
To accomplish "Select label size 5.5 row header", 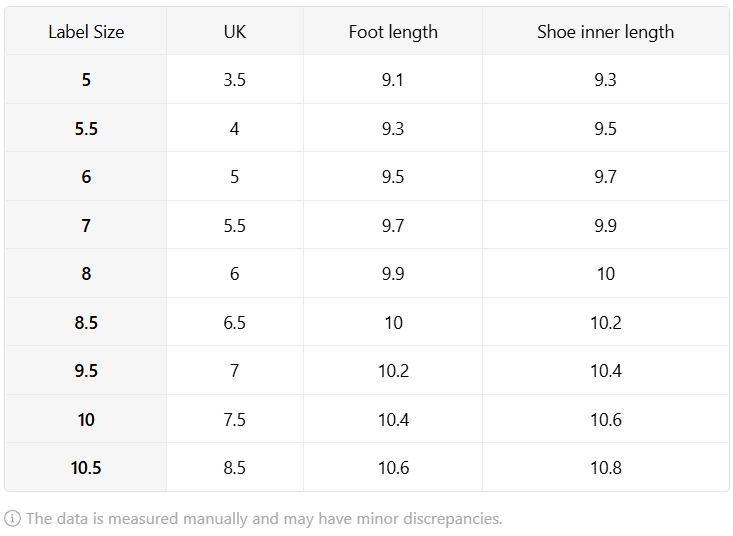I will (86, 128).
